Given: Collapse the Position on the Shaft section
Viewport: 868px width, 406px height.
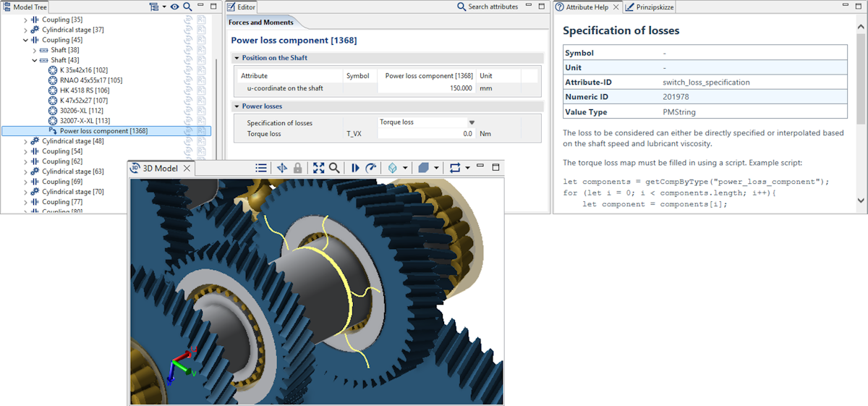Looking at the screenshot, I should (x=237, y=58).
